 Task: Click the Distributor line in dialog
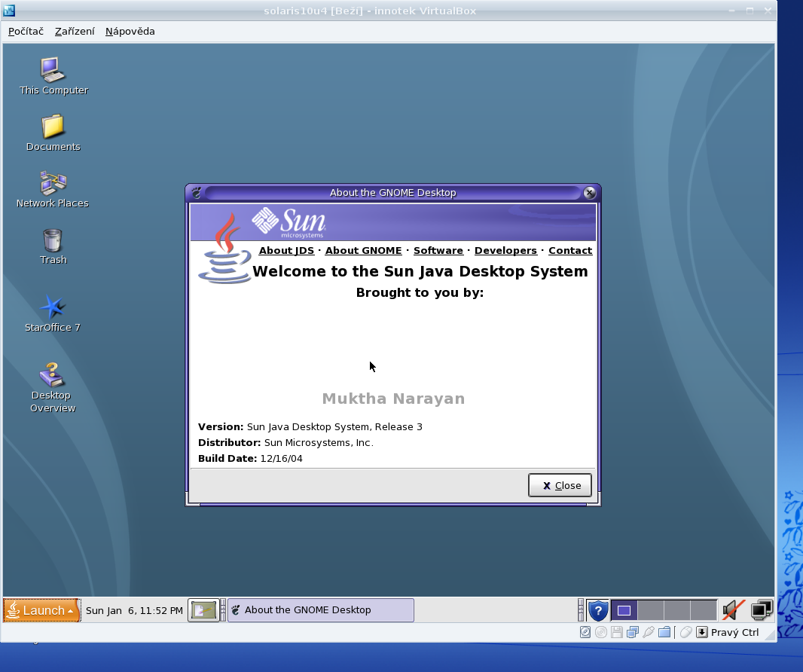285,442
